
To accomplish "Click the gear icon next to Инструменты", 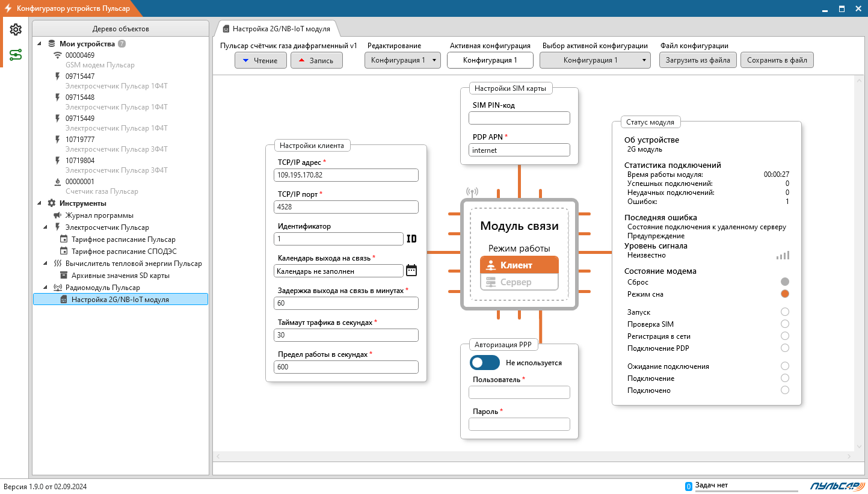I will (52, 203).
